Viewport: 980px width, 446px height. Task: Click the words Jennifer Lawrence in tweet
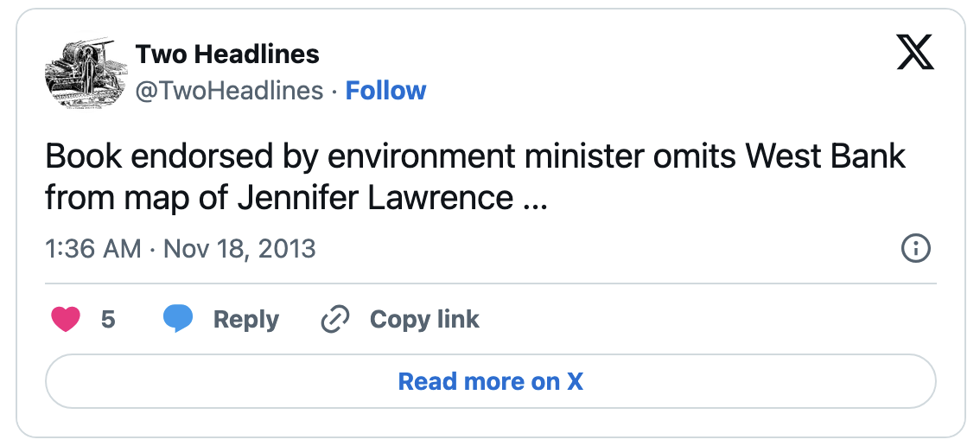(x=375, y=199)
